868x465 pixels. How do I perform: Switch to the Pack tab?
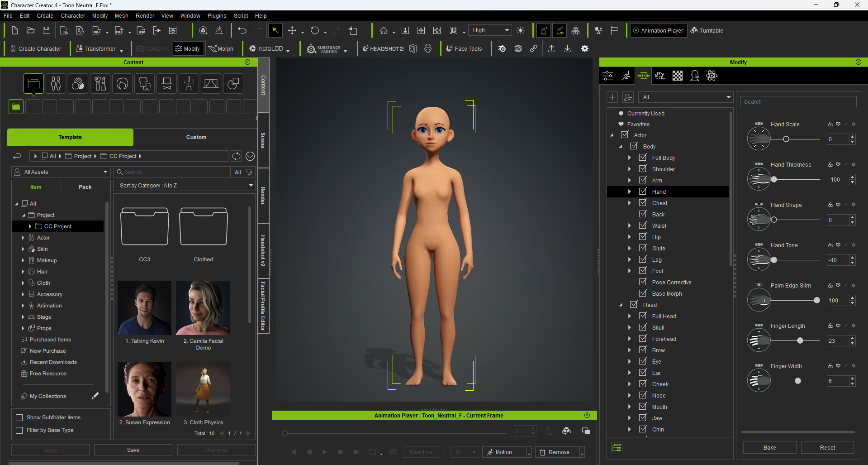(85, 187)
